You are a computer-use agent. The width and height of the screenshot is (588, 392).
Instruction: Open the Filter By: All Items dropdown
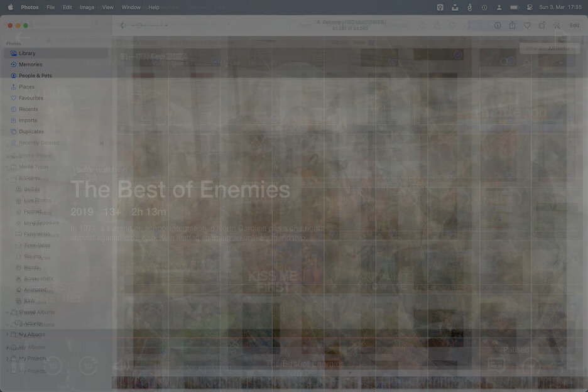coord(550,49)
